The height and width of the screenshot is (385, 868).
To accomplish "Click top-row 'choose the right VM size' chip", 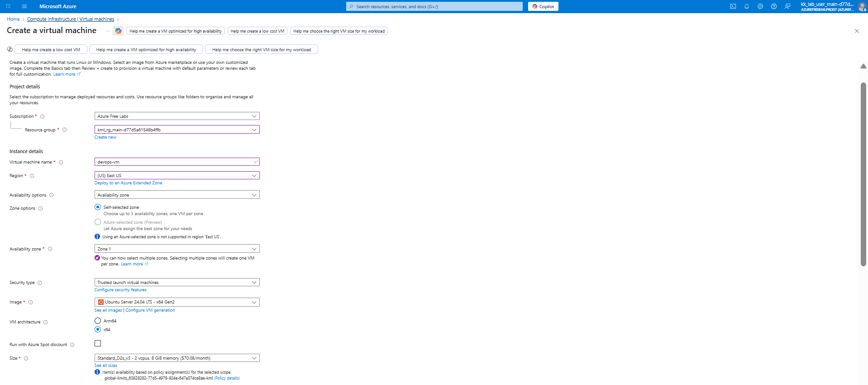I will pos(339,31).
